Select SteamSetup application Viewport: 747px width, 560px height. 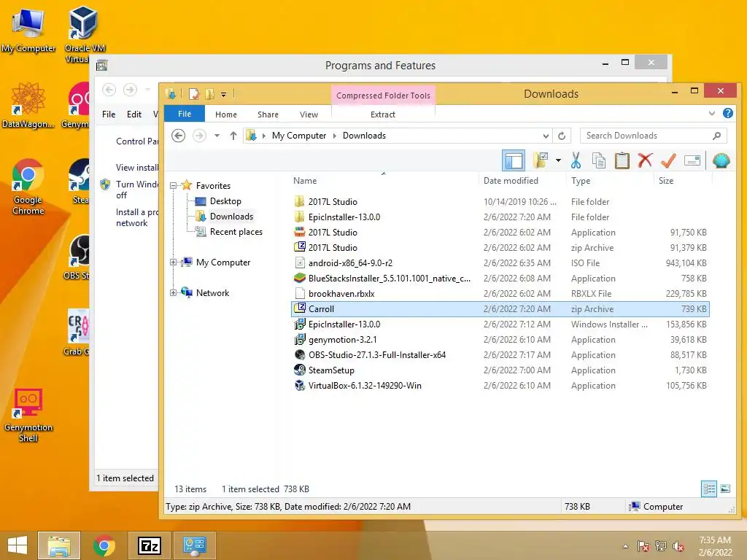coord(500,370)
